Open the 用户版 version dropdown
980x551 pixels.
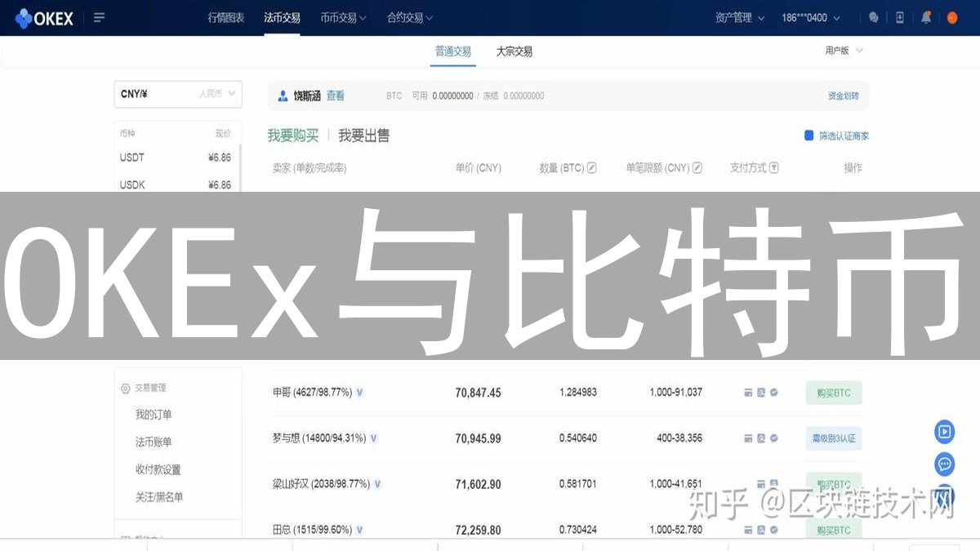844,51
